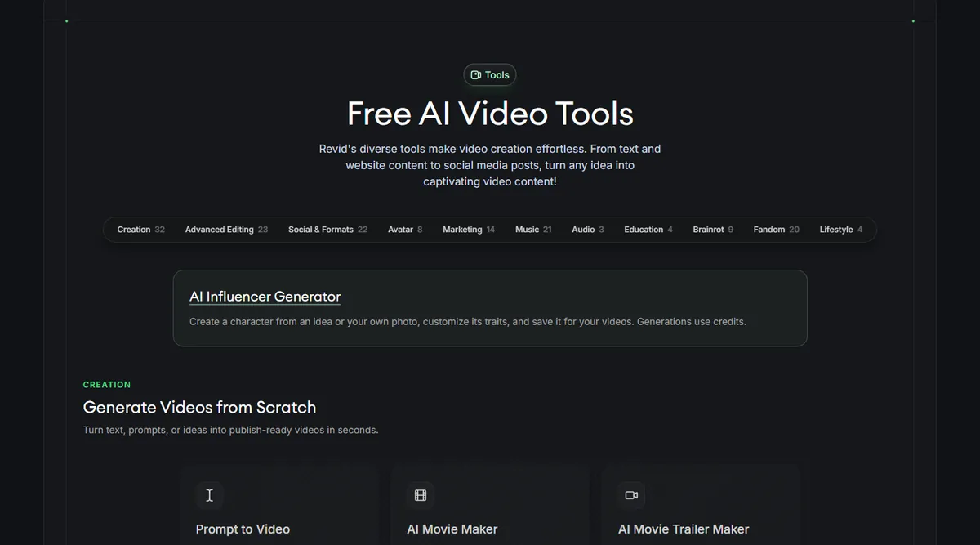The width and height of the screenshot is (980, 545).
Task: Click the 'Turn text, prompts, or ideas' subtitle
Action: [231, 430]
